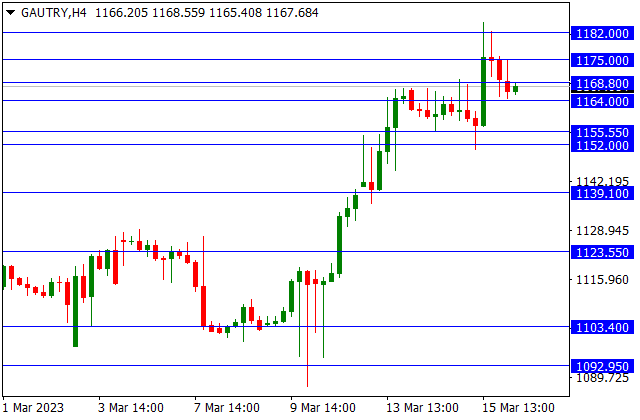Viewport: 640px width, 420px height.
Task: Click the 1089.725 price scale value
Action: 602,378
